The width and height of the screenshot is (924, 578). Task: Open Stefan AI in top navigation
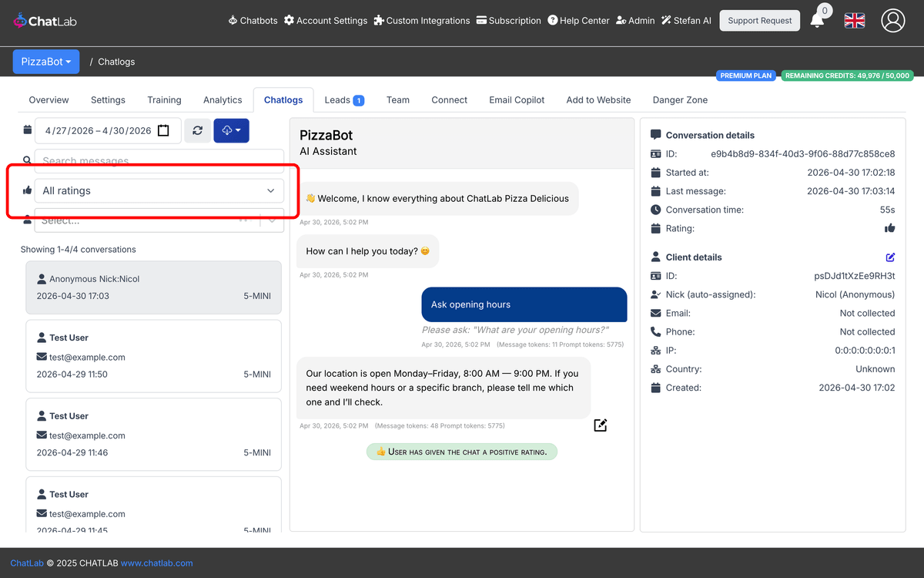pyautogui.click(x=686, y=21)
